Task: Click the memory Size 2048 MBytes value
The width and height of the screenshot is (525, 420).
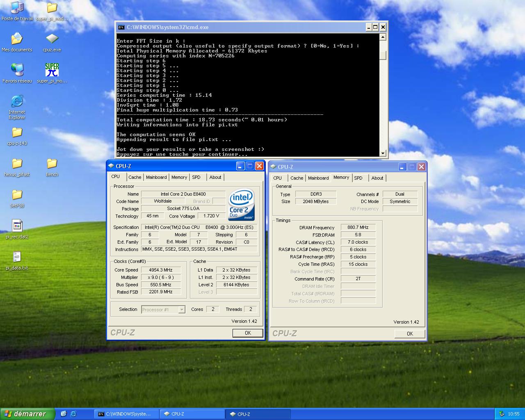Action: click(316, 201)
